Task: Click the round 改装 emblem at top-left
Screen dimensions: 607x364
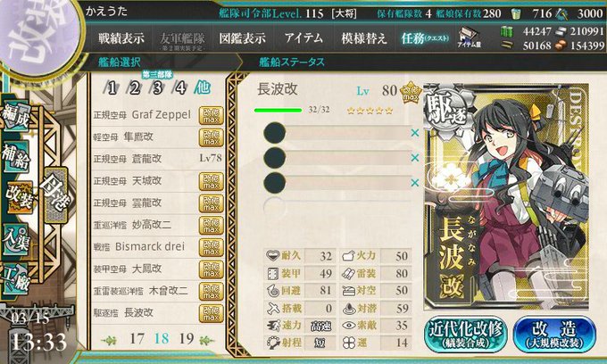Action: [38, 35]
